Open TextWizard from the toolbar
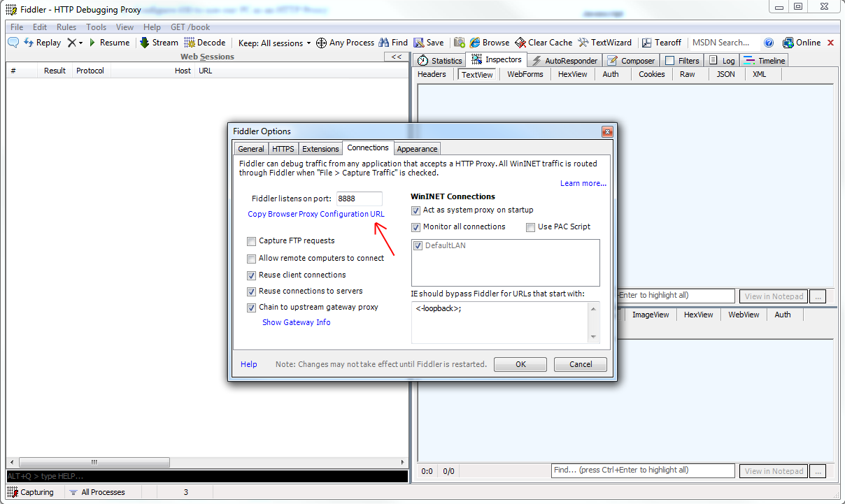Image resolution: width=845 pixels, height=504 pixels. pos(605,43)
